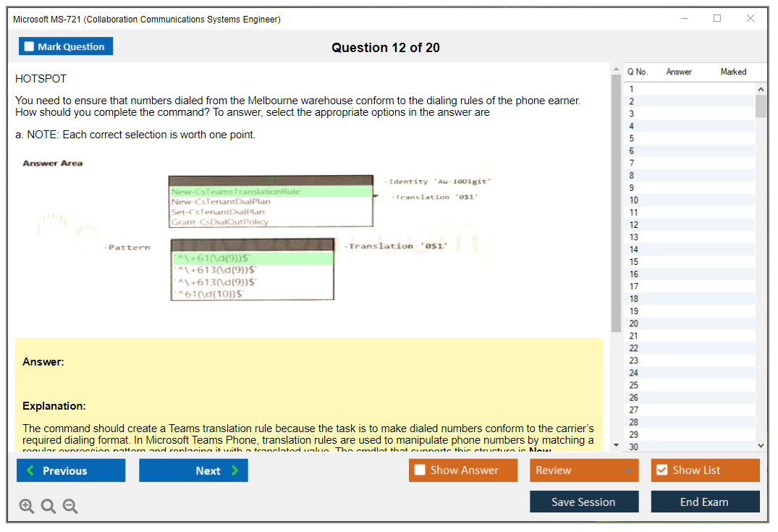778x532 pixels.
Task: Select question 28 in the list
Action: pos(690,422)
